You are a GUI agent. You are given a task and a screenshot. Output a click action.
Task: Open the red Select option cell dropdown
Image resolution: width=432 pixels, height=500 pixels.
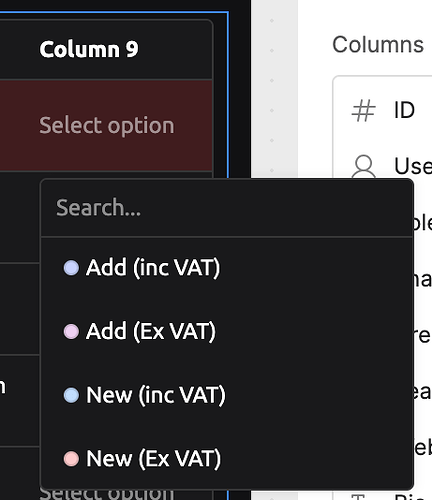click(x=106, y=126)
